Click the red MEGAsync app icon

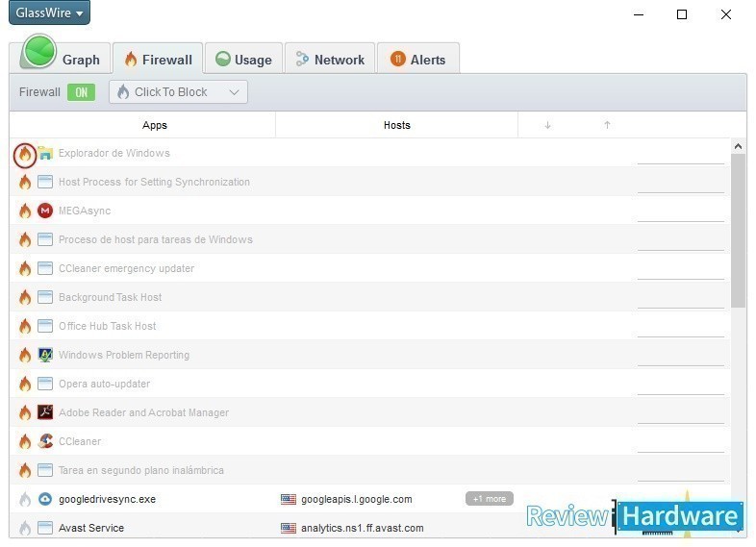[x=45, y=211]
